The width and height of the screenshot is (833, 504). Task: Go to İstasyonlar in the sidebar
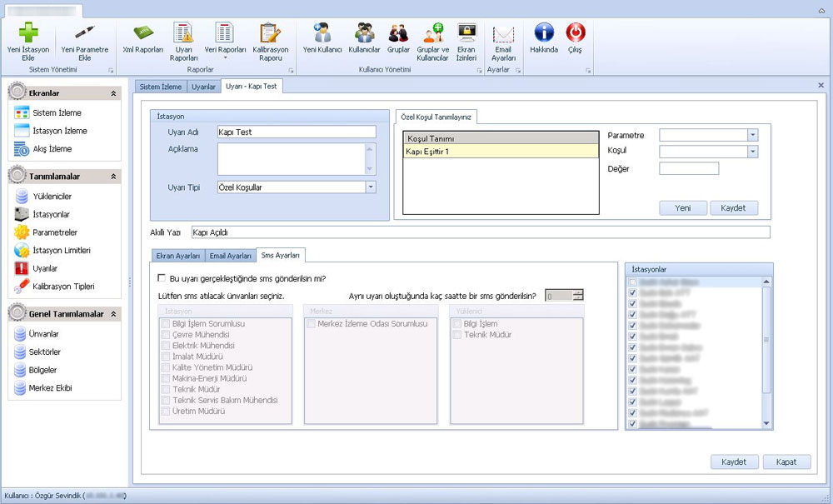click(51, 214)
